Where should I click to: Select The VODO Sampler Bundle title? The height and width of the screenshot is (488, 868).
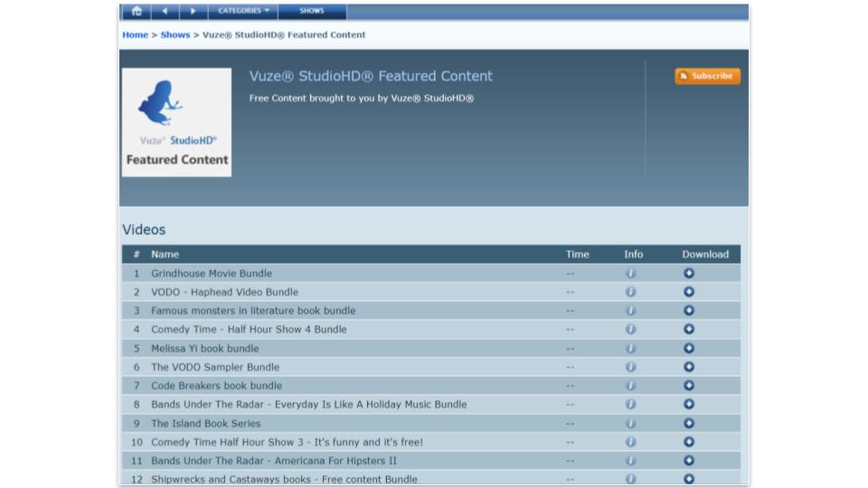tap(215, 368)
